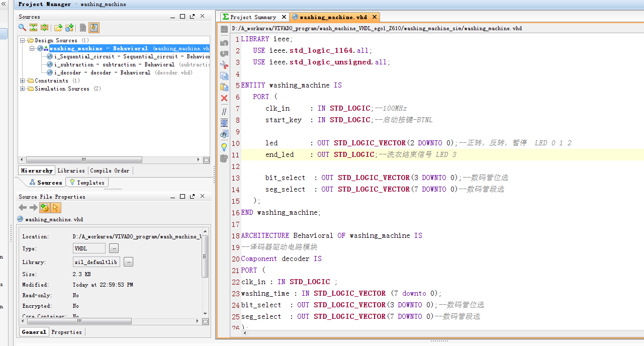Click the Add Sources icon with green plus

pos(69,28)
